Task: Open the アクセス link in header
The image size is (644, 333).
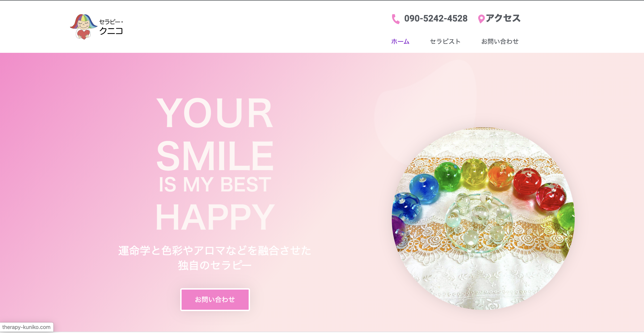Action: click(503, 18)
